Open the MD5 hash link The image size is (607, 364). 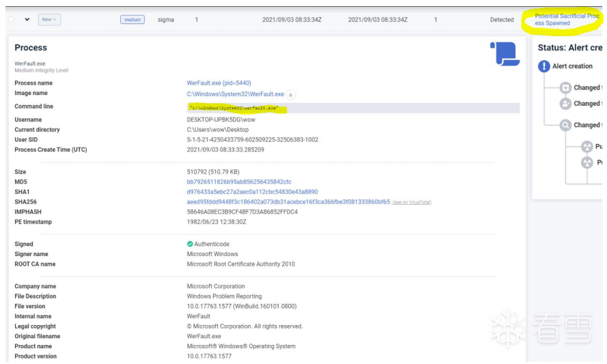point(239,182)
